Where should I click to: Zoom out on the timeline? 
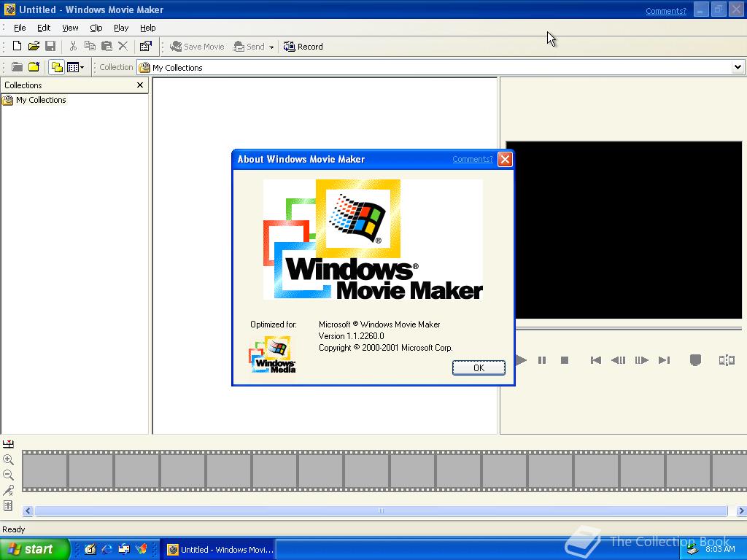click(x=8, y=475)
